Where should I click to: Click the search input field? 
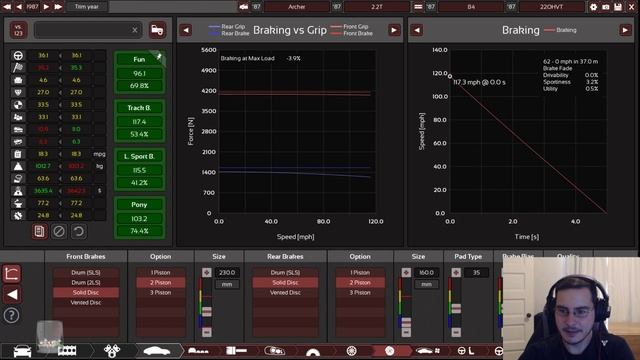click(88, 30)
